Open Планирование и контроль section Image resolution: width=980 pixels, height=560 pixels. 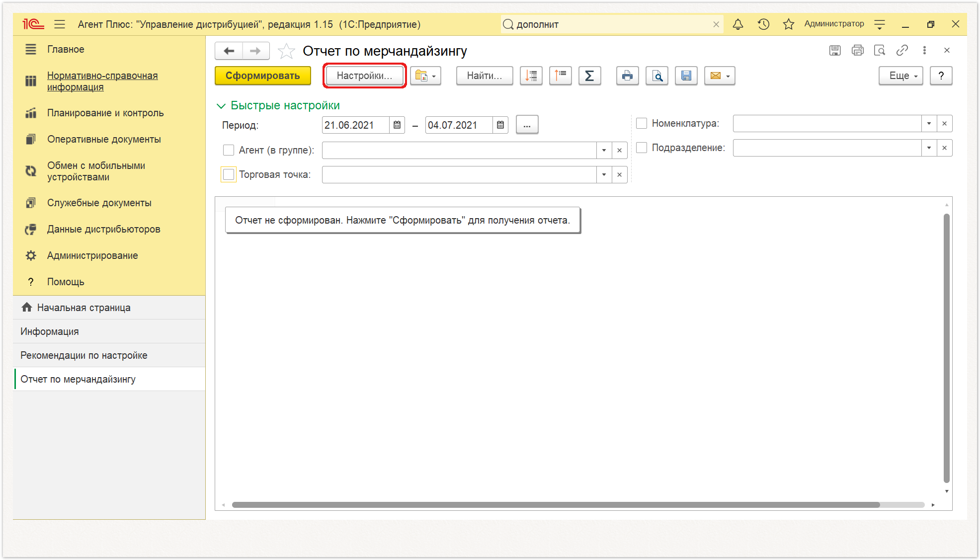(x=105, y=113)
